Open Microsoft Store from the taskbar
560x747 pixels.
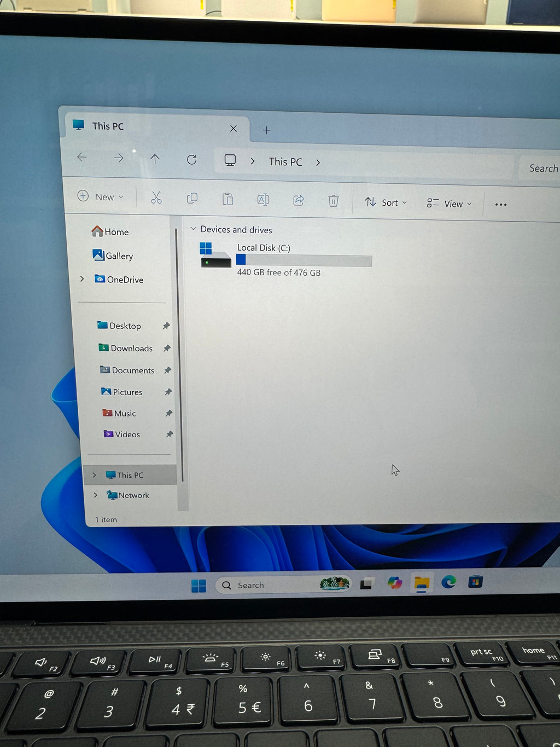tap(475, 582)
